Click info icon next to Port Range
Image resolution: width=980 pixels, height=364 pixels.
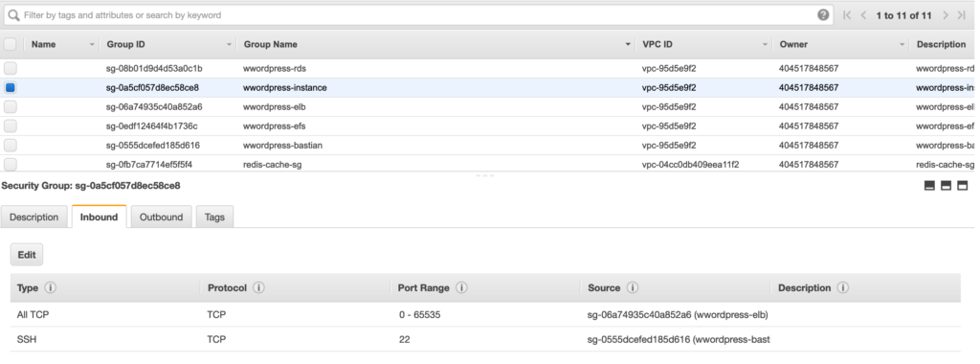point(461,287)
